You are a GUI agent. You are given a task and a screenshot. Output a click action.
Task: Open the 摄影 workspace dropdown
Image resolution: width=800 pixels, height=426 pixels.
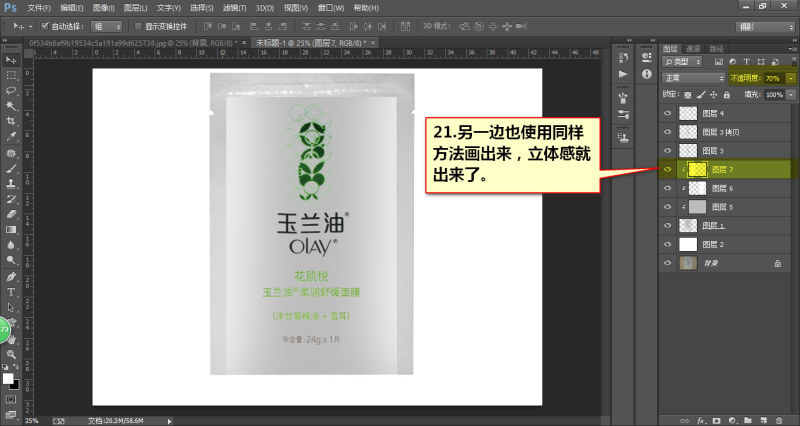point(765,27)
